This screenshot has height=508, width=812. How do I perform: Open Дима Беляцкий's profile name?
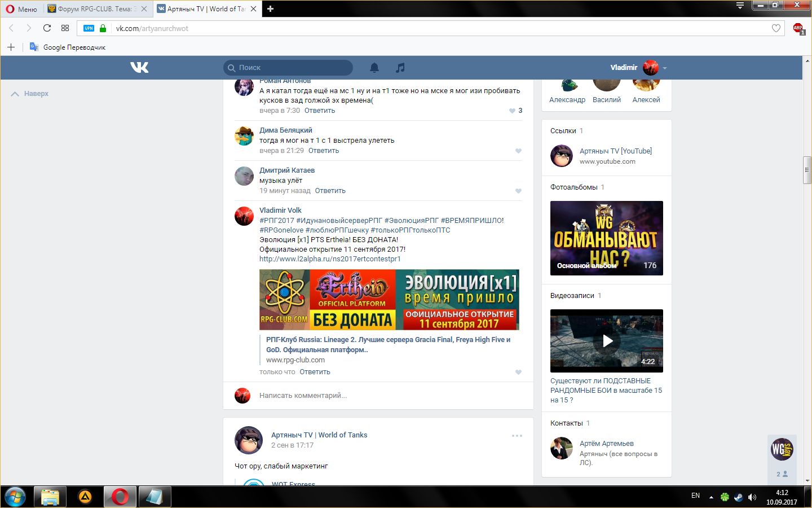click(285, 130)
